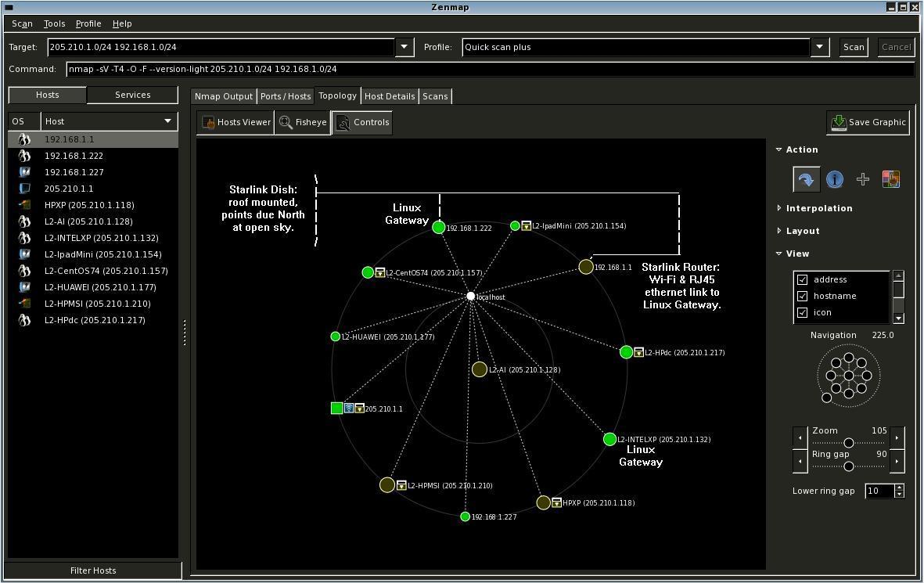Toggle the hostname view checkbox
This screenshot has width=924, height=583.
tap(802, 296)
